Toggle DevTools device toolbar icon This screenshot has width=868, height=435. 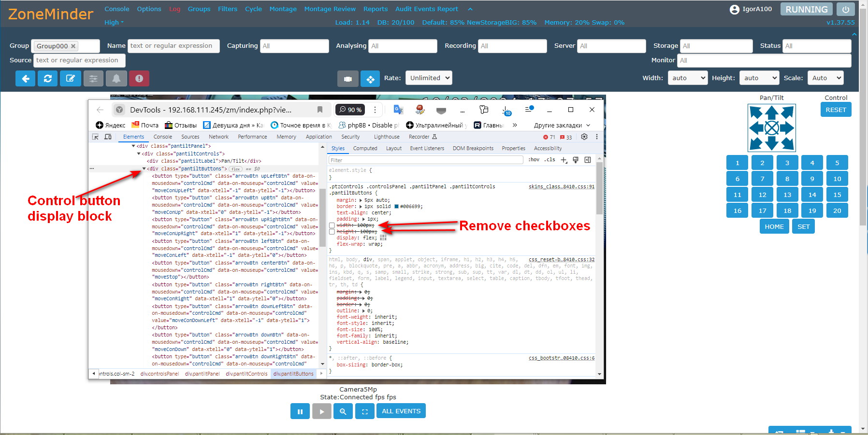pyautogui.click(x=108, y=137)
